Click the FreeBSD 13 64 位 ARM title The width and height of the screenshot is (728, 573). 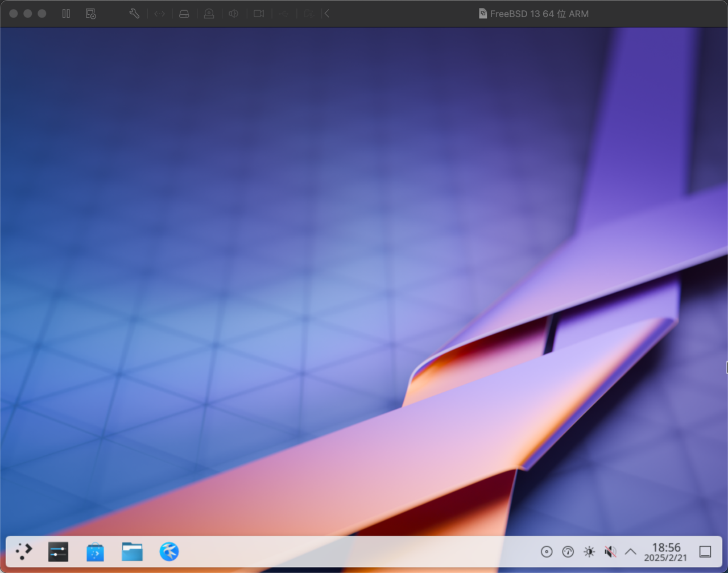click(539, 14)
